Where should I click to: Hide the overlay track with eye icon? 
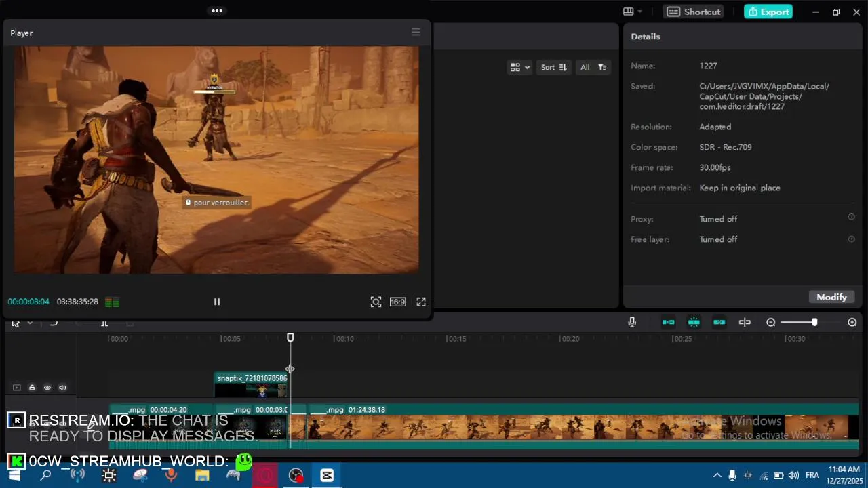coord(47,388)
